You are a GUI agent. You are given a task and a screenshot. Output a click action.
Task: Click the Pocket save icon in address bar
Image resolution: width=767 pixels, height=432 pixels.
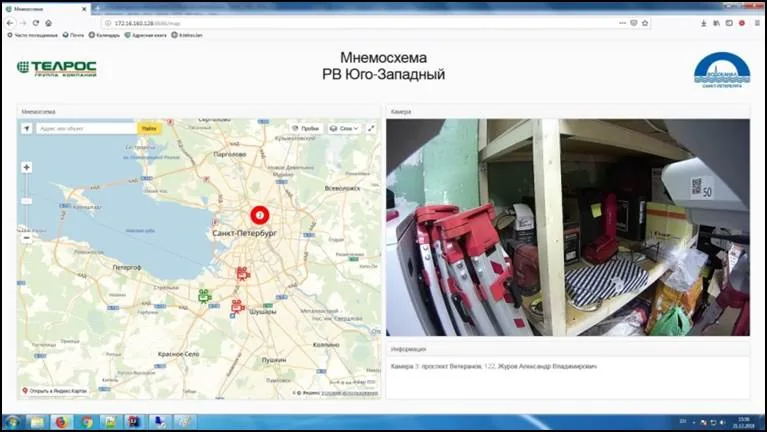pos(634,23)
